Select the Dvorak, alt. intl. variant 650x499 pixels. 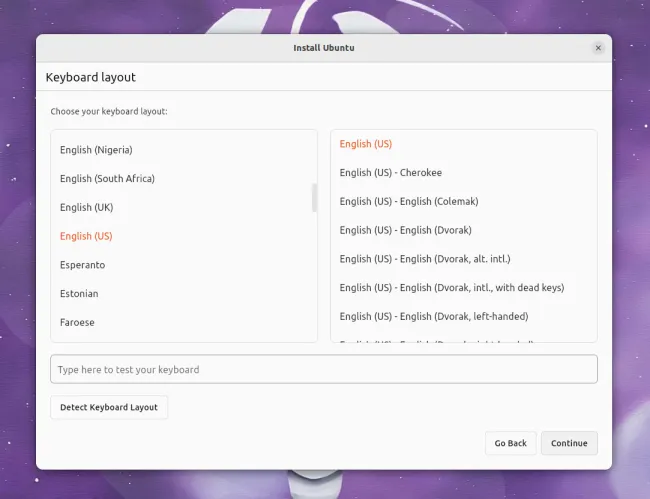(463, 259)
